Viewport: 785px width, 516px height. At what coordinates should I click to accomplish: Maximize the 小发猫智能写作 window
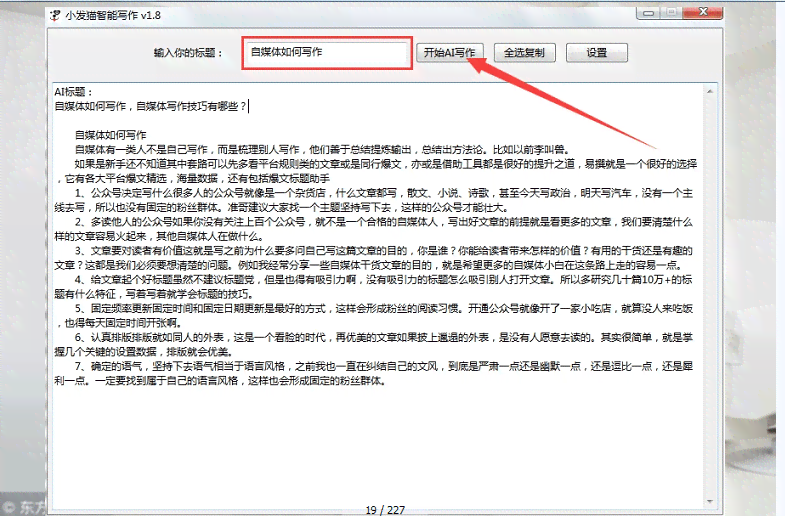click(x=671, y=13)
